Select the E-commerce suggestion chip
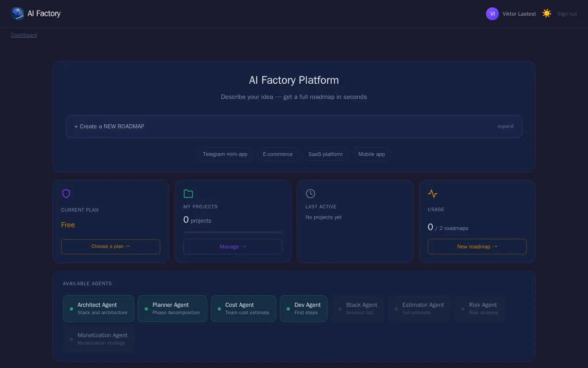The width and height of the screenshot is (588, 368). click(277, 154)
